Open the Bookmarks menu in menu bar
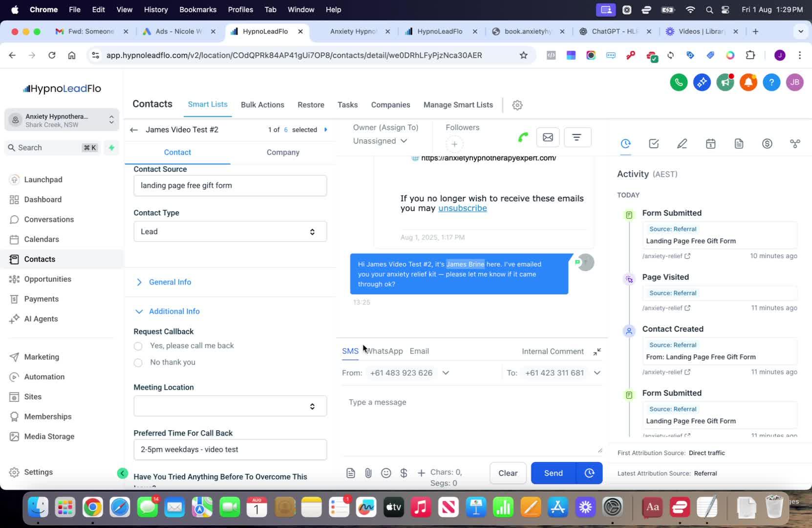812x528 pixels. click(198, 10)
